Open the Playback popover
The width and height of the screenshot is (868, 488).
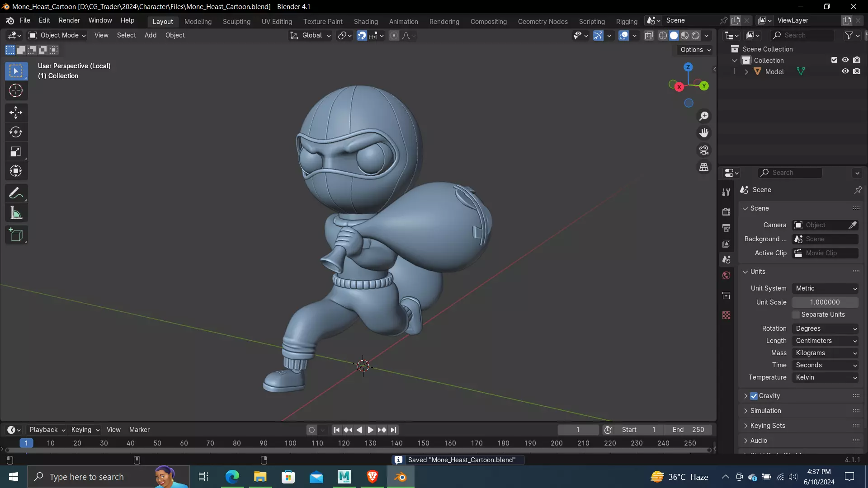tap(47, 430)
